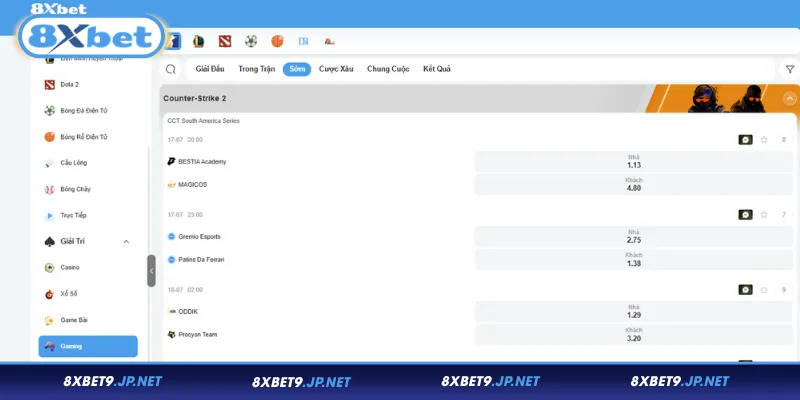This screenshot has height=400, width=800.
Task: Open Bóng Chày in the sidebar
Action: (75, 189)
